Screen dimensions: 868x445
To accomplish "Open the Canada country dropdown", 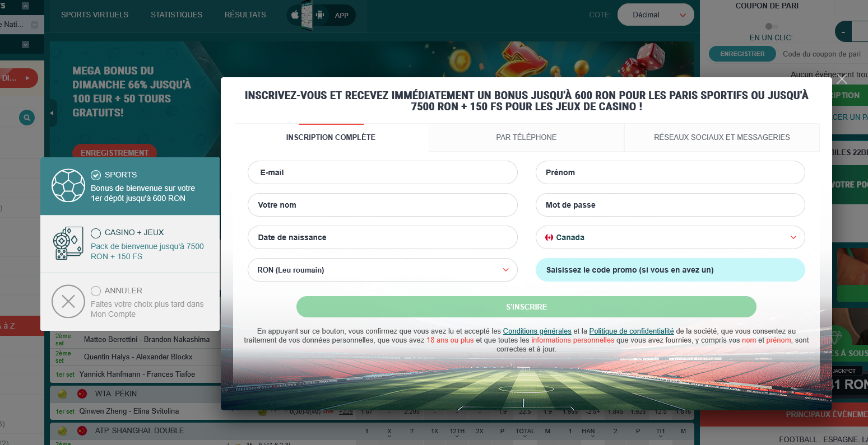I will (x=670, y=237).
